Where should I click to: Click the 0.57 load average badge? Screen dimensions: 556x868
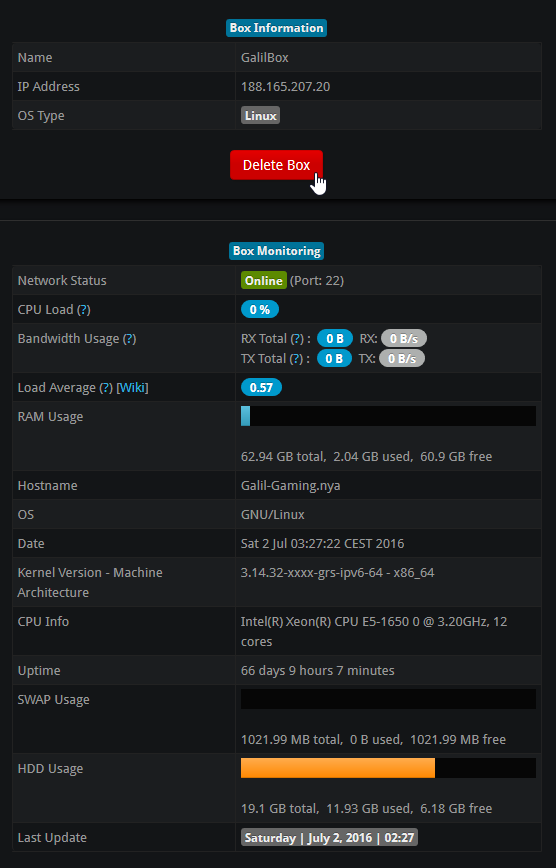coord(261,388)
